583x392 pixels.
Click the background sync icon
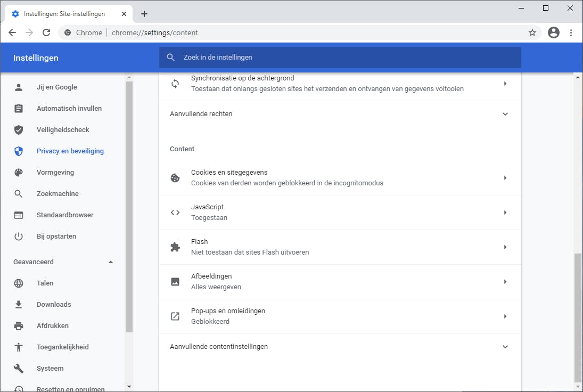[175, 84]
